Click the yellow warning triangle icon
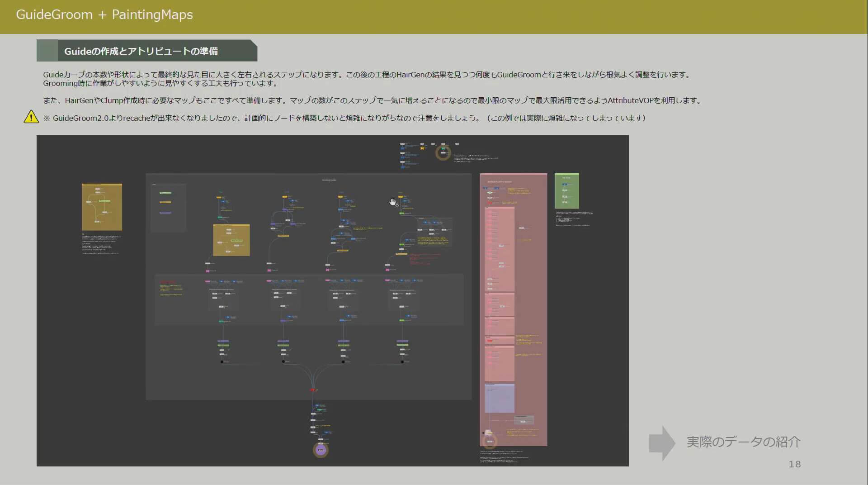The width and height of the screenshot is (868, 485). tap(31, 117)
